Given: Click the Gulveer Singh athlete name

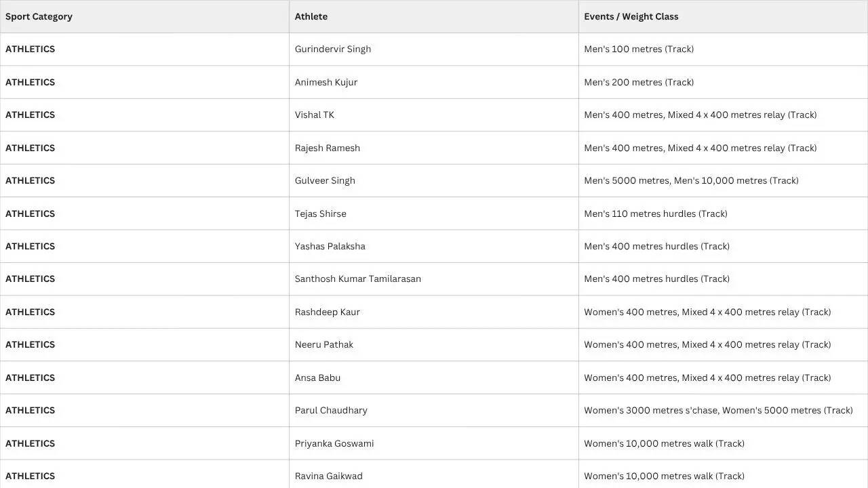Looking at the screenshot, I should [x=325, y=180].
